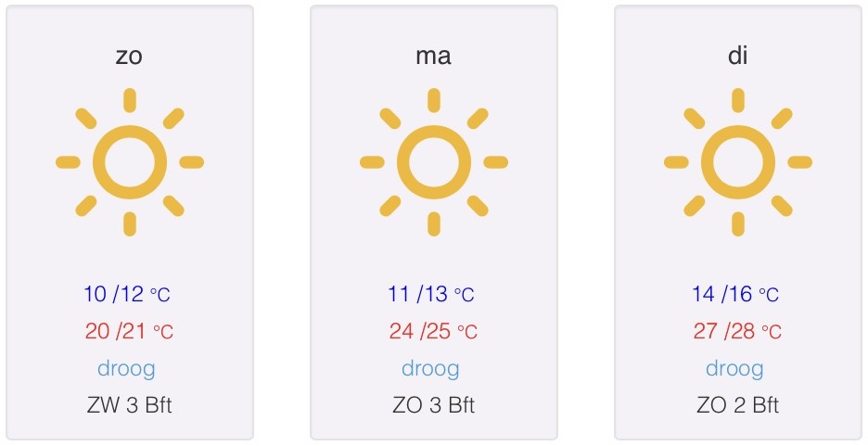This screenshot has height=446, width=868.
Task: Click minimum temperature 11 /13 °C
Action: pyautogui.click(x=431, y=294)
